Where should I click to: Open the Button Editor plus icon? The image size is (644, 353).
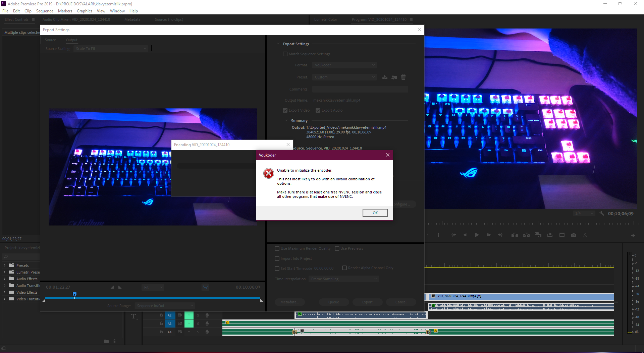point(633,235)
